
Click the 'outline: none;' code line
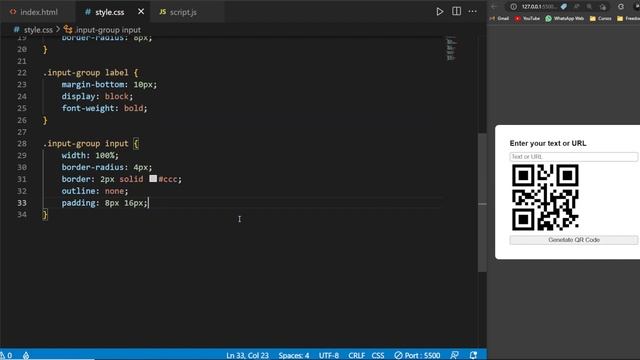coord(95,191)
